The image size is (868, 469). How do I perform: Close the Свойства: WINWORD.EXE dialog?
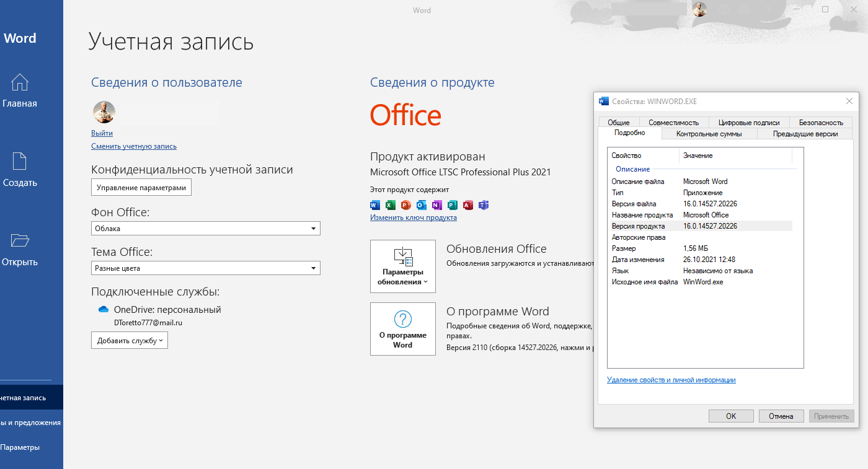[849, 101]
